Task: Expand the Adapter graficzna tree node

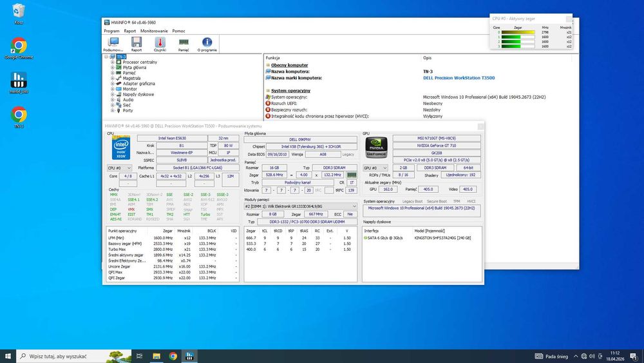Action: point(112,83)
